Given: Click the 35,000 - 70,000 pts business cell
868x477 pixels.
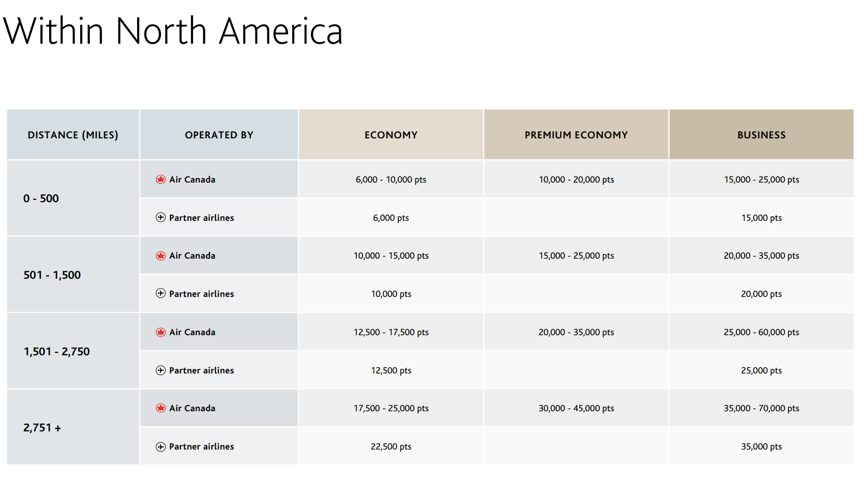Looking at the screenshot, I should [x=761, y=408].
